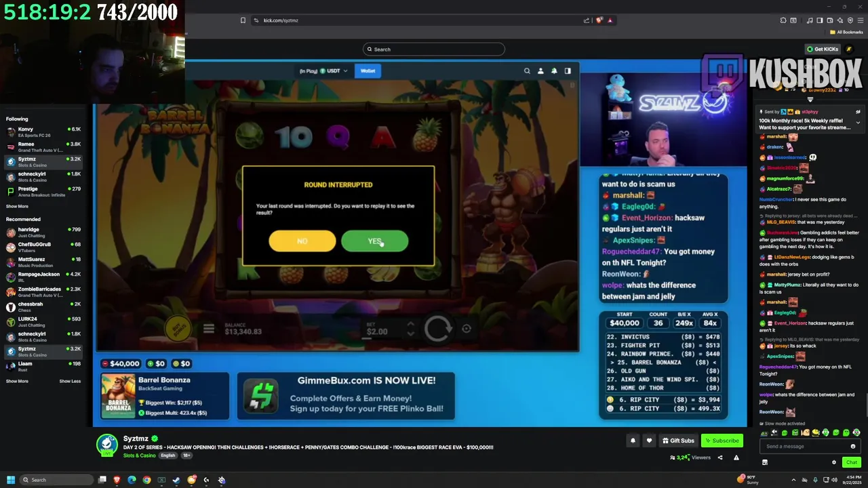Open emoji picker in chat input
The height and width of the screenshot is (488, 868).
(853, 446)
